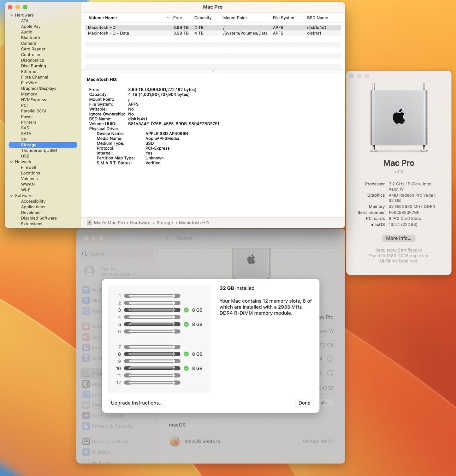Click the macOS Ventura version row

[251, 442]
